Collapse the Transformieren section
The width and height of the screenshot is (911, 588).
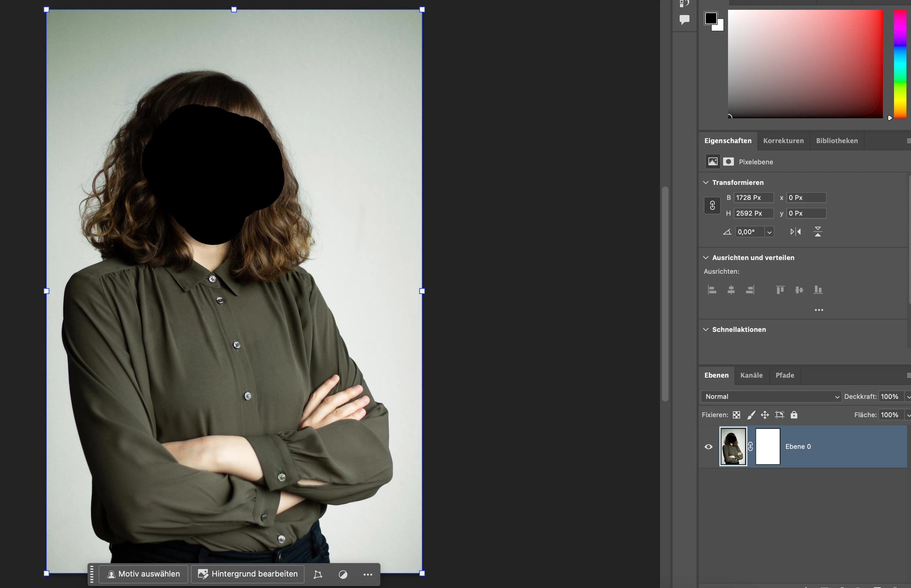pos(706,183)
